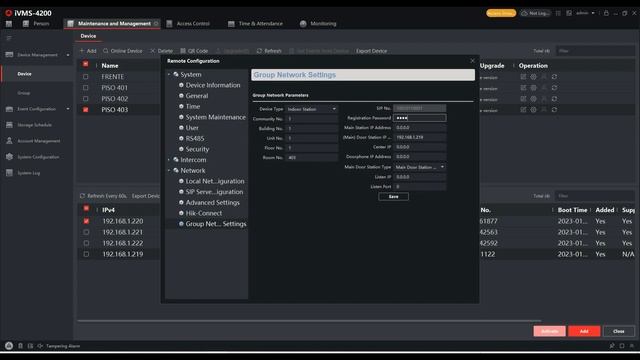
Task: Open Device Information tree item
Action: pos(213,85)
